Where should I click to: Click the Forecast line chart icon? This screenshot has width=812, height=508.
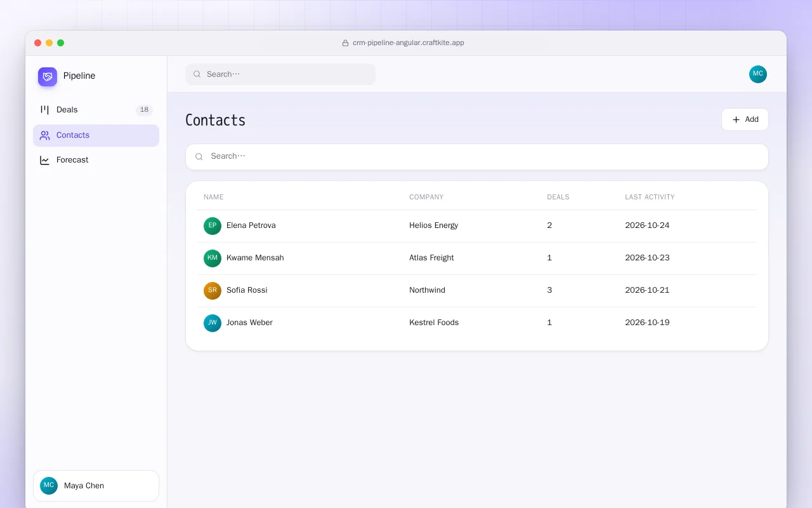(44, 160)
